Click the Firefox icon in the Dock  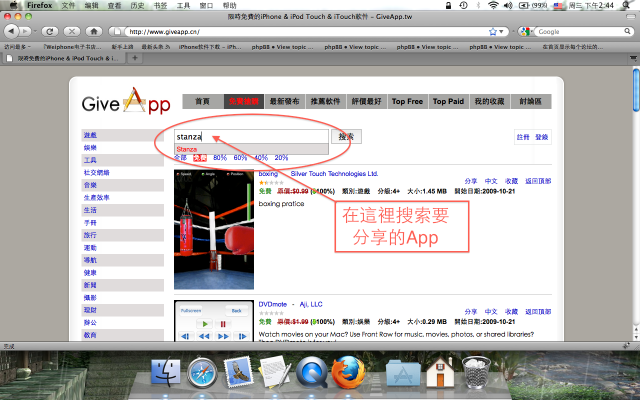348,371
